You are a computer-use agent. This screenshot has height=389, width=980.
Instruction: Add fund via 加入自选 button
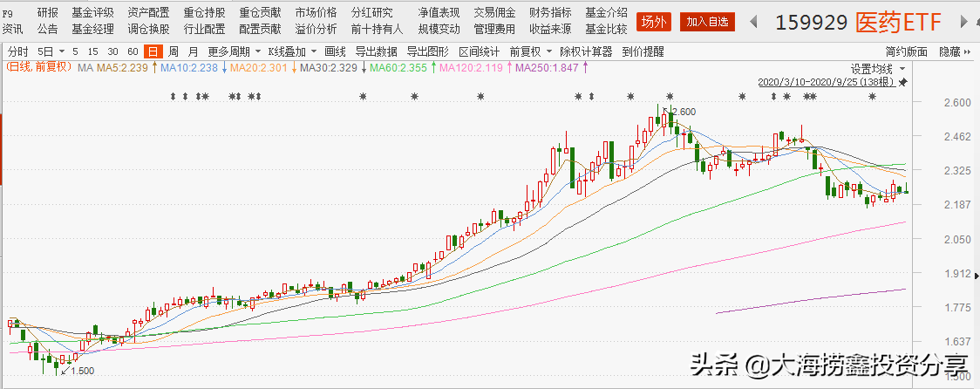pos(707,22)
